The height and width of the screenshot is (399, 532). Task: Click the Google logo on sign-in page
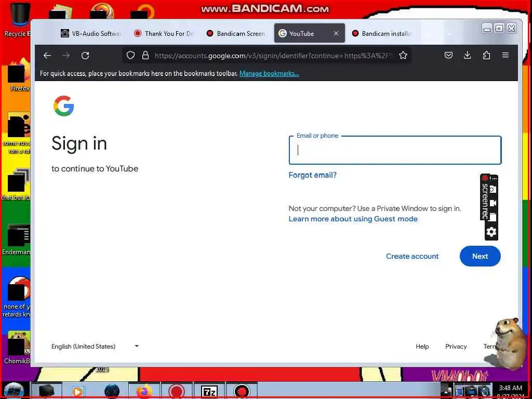[x=64, y=106]
